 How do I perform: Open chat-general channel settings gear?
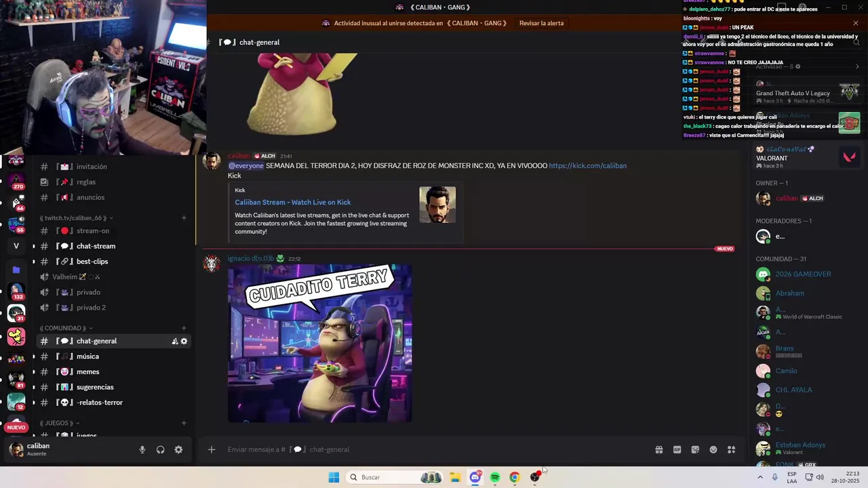184,341
